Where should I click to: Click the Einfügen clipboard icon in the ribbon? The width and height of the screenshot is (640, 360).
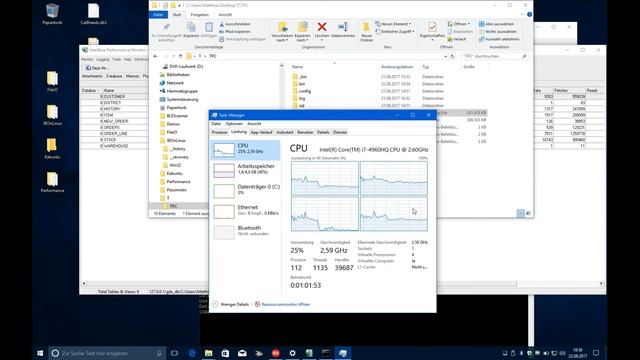(x=209, y=27)
